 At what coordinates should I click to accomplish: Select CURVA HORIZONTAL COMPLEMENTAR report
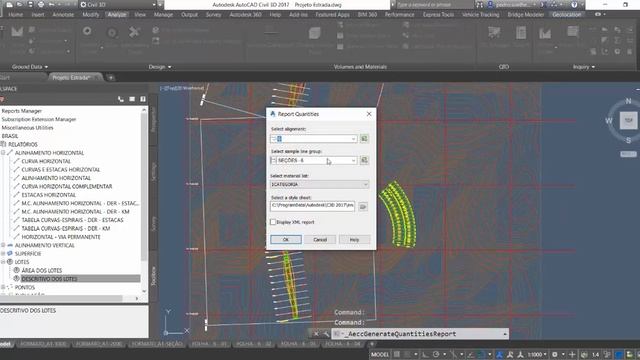pyautogui.click(x=67, y=187)
